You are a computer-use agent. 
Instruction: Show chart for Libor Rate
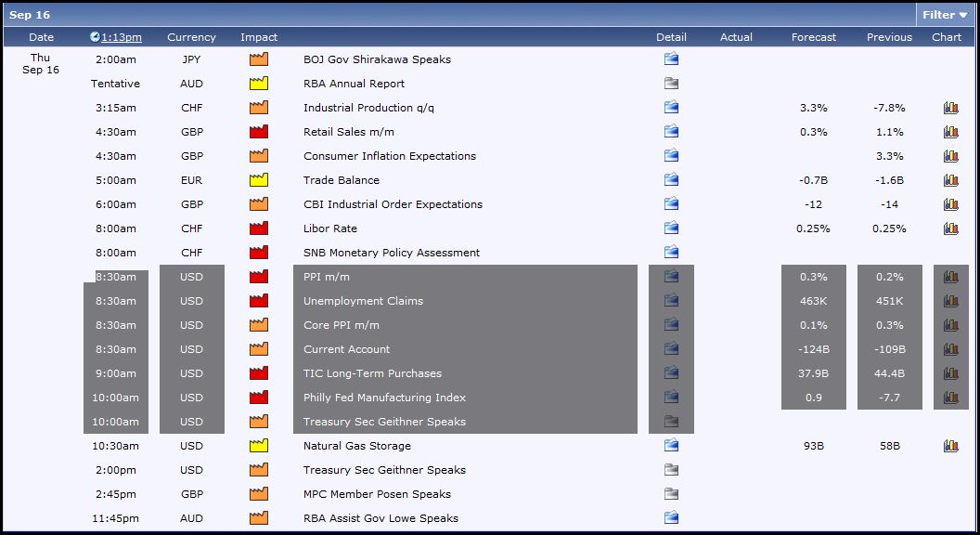click(x=950, y=228)
